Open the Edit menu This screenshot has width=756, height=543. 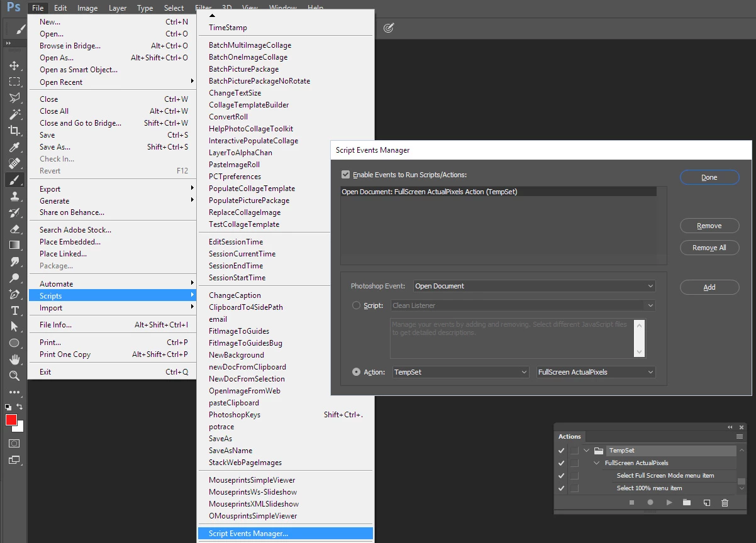(60, 8)
